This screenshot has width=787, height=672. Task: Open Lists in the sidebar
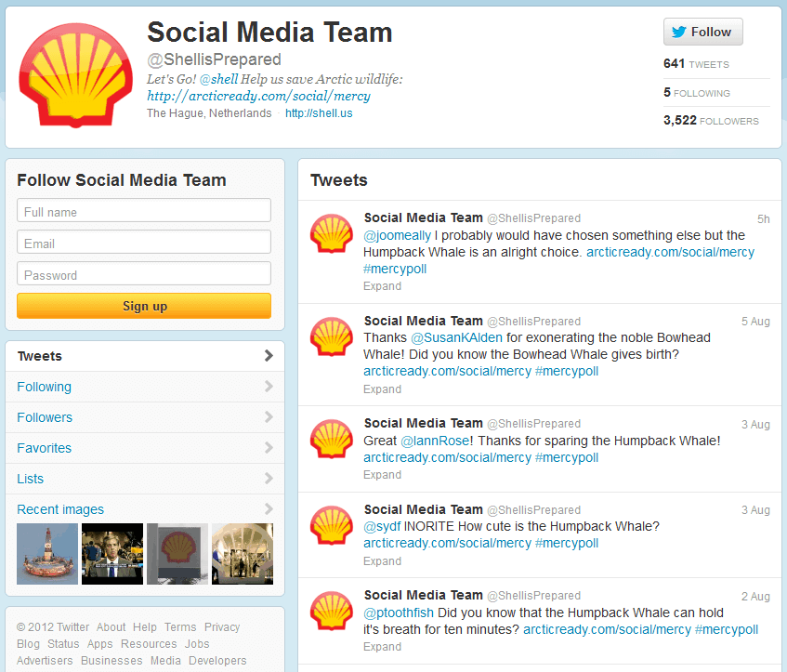click(145, 479)
